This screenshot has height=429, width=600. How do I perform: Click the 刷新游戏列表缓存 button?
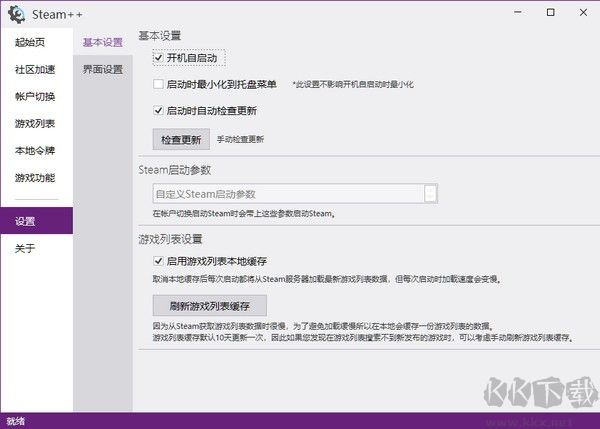click(209, 305)
